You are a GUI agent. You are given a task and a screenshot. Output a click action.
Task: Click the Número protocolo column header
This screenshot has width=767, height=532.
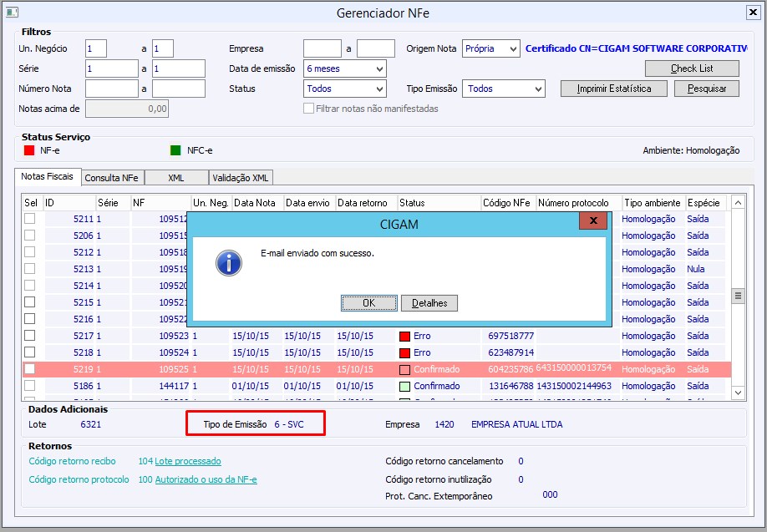tap(579, 202)
